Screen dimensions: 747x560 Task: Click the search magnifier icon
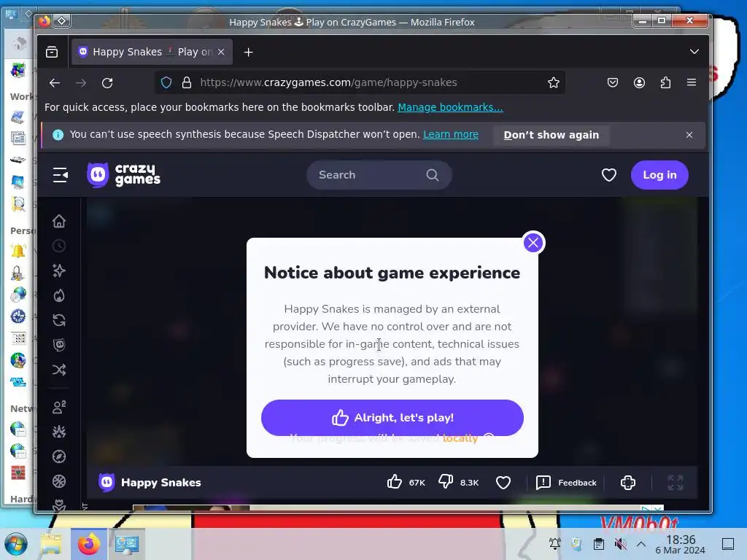pyautogui.click(x=432, y=175)
